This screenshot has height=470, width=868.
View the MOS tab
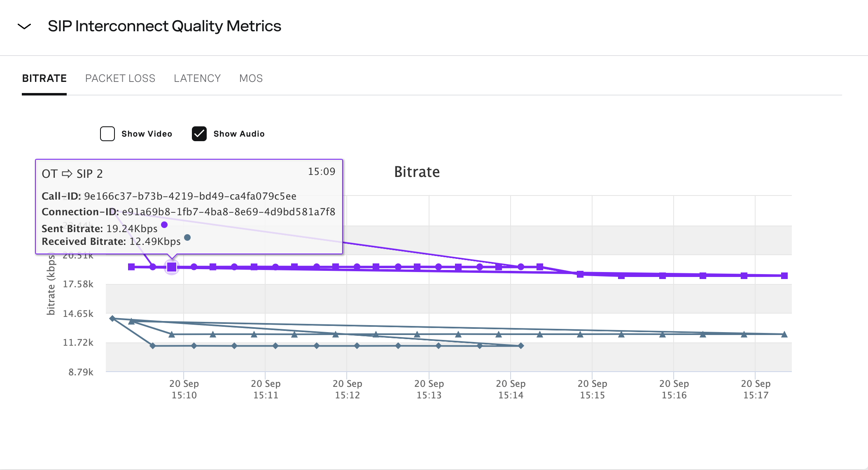click(x=251, y=78)
